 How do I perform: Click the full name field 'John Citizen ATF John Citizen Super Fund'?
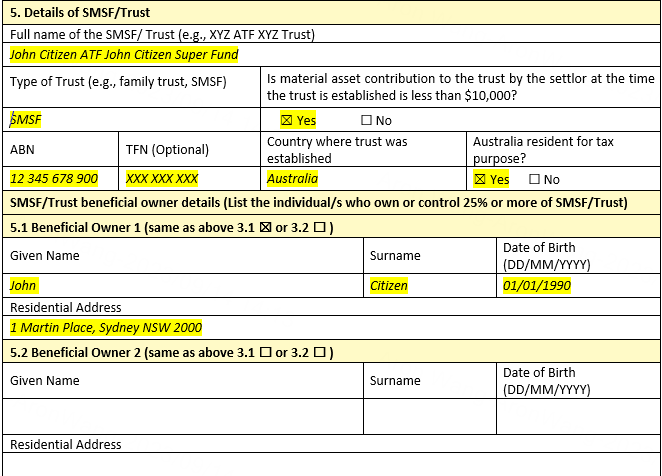pos(124,54)
